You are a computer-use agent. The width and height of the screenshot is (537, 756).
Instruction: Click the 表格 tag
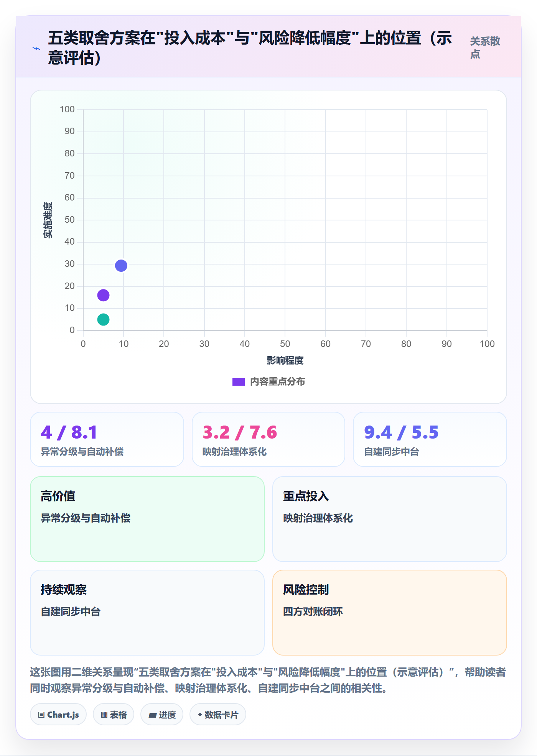[x=114, y=715]
